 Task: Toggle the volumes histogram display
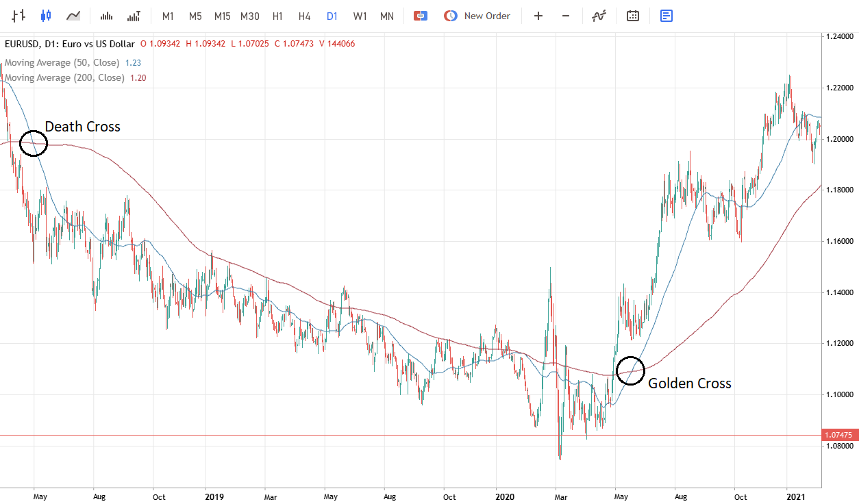[106, 15]
